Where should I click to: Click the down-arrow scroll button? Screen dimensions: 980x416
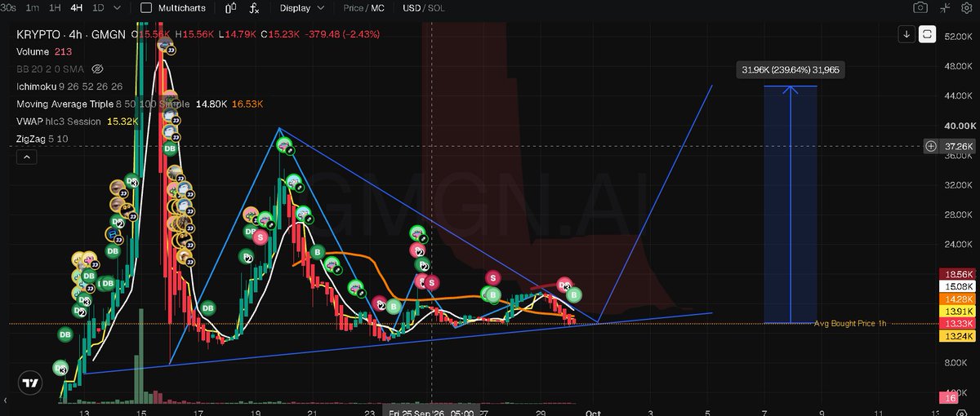pos(906,34)
